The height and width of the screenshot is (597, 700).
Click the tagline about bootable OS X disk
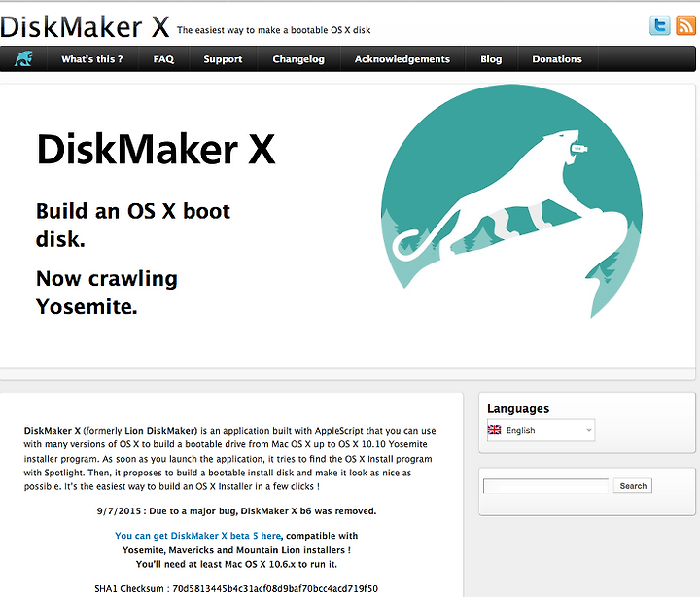pyautogui.click(x=273, y=30)
